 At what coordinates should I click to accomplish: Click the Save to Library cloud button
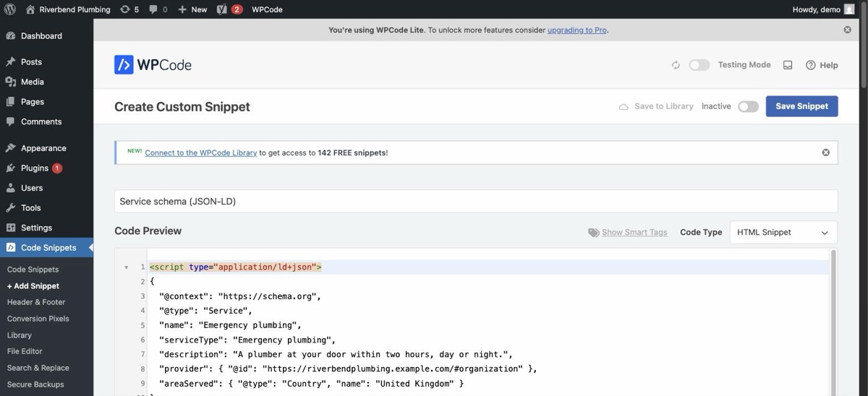(x=656, y=106)
